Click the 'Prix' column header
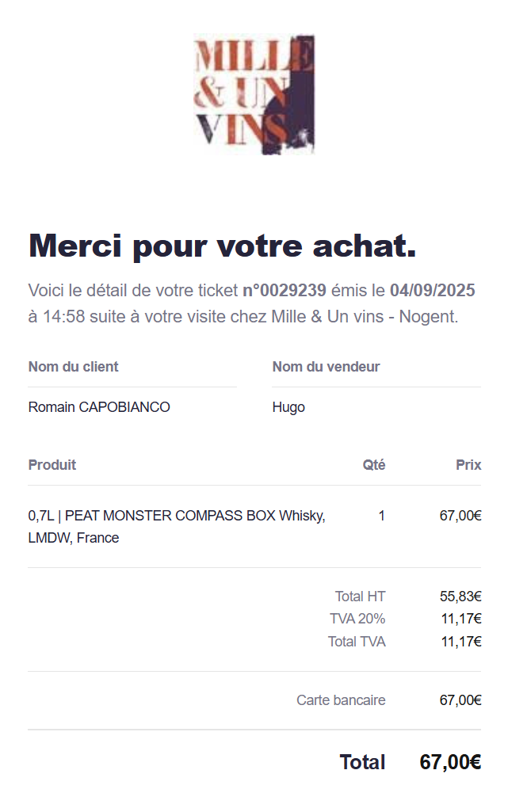This screenshot has height=812, width=508. tap(468, 465)
